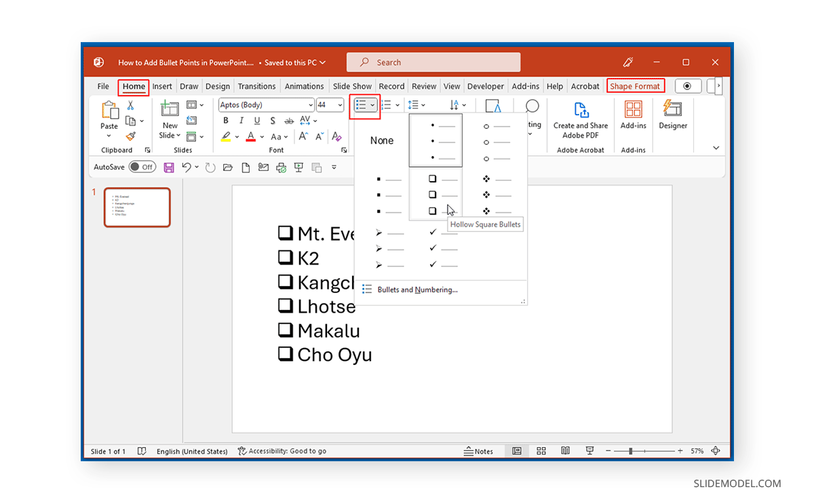The width and height of the screenshot is (814, 504).
Task: Select the yellow Text Highlight Color icon
Action: pos(227,137)
